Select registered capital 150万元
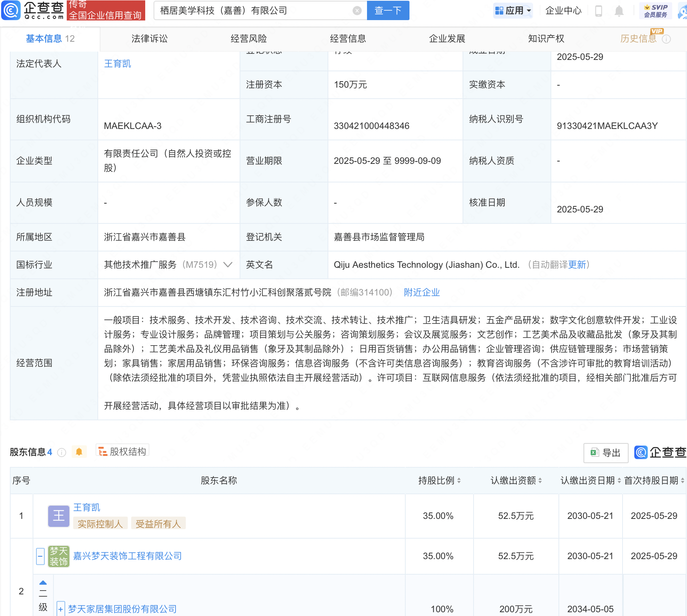The width and height of the screenshot is (687, 616). pos(350,85)
